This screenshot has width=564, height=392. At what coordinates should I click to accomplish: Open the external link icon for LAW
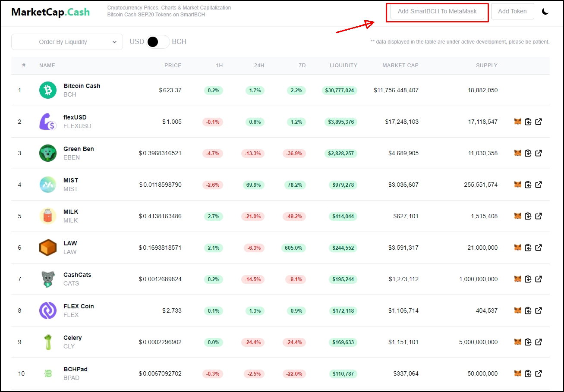(x=539, y=248)
